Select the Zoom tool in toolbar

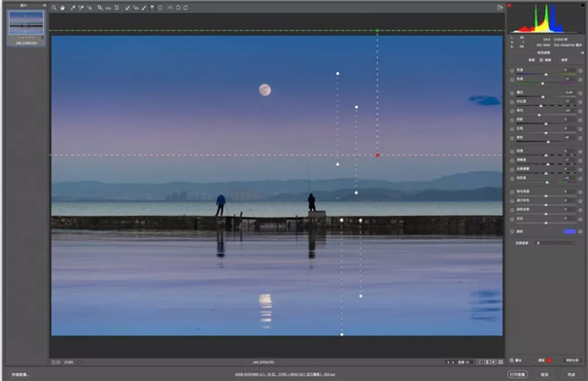[54, 8]
